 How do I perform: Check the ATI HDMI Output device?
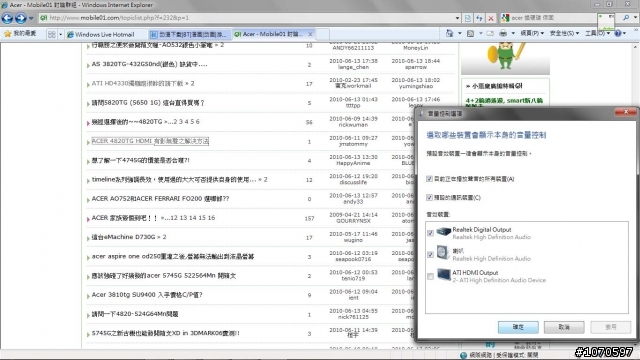[430, 276]
